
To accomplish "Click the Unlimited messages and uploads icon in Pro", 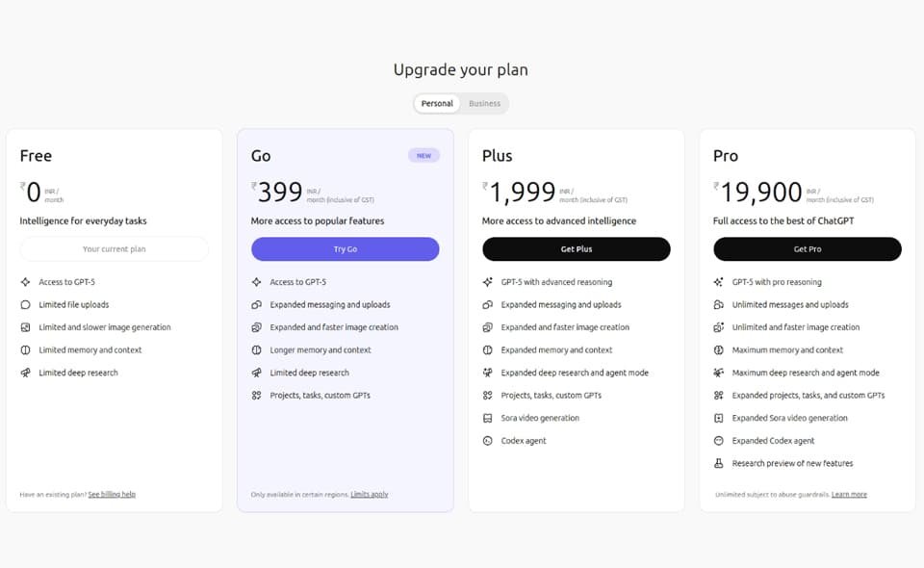I will 718,304.
